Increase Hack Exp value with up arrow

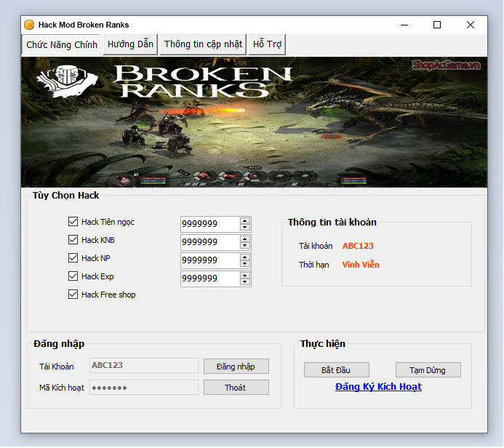[x=245, y=276]
